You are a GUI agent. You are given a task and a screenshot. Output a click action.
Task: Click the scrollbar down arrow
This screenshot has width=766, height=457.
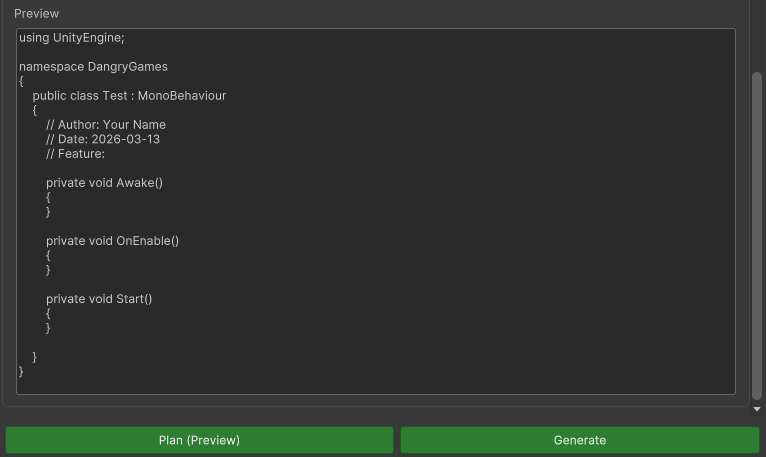coord(757,409)
